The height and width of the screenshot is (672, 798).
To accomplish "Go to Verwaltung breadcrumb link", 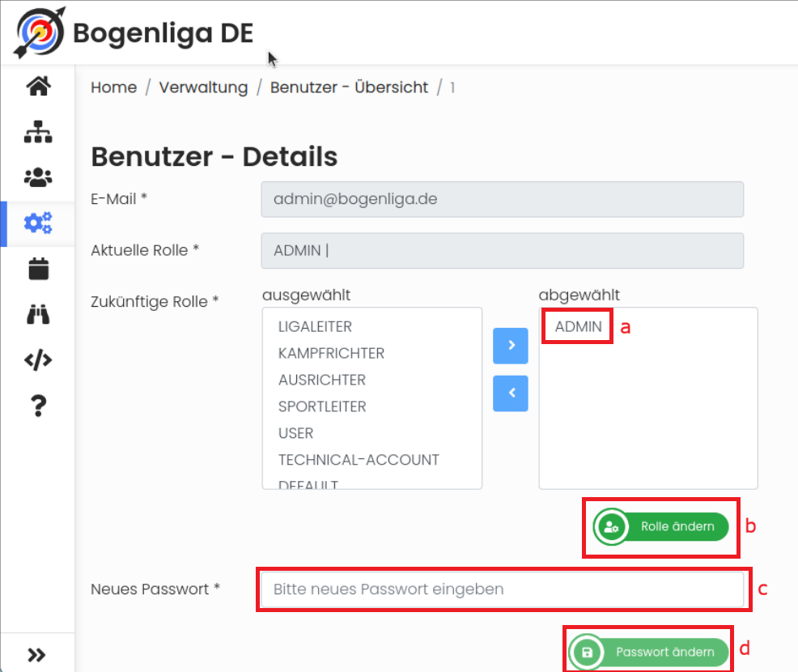I will [x=203, y=87].
